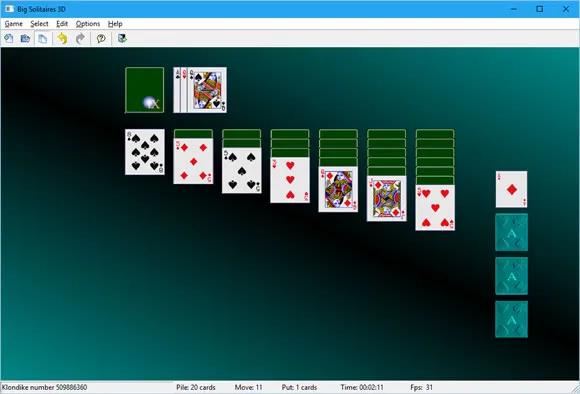This screenshot has width=580, height=394.
Task: Click 'Klondike number 509886360' in status bar
Action: point(44,387)
